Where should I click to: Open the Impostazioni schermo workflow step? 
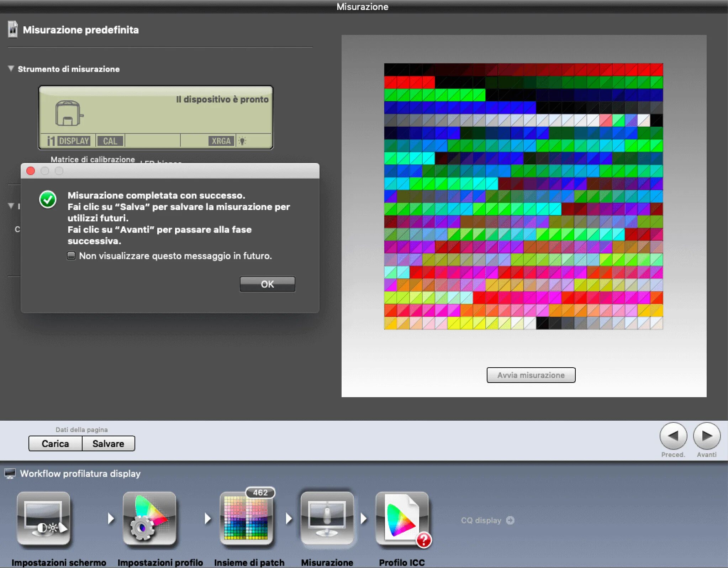click(43, 518)
